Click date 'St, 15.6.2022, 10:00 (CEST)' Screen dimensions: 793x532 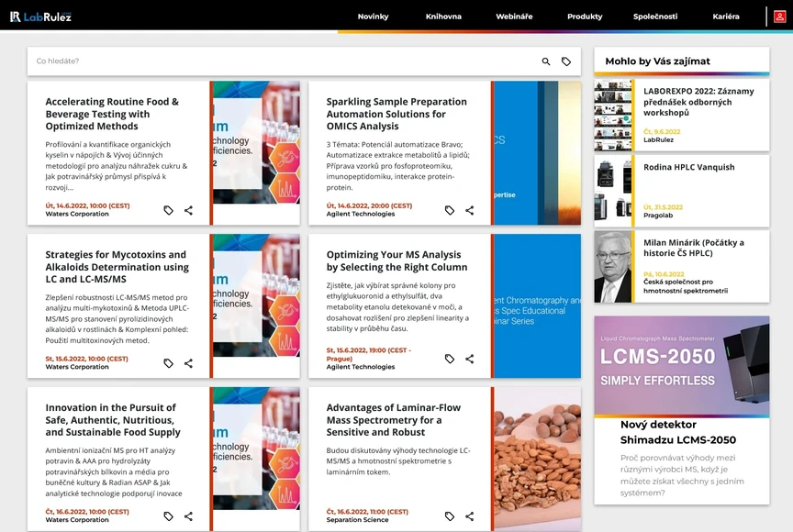pyautogui.click(x=86, y=359)
